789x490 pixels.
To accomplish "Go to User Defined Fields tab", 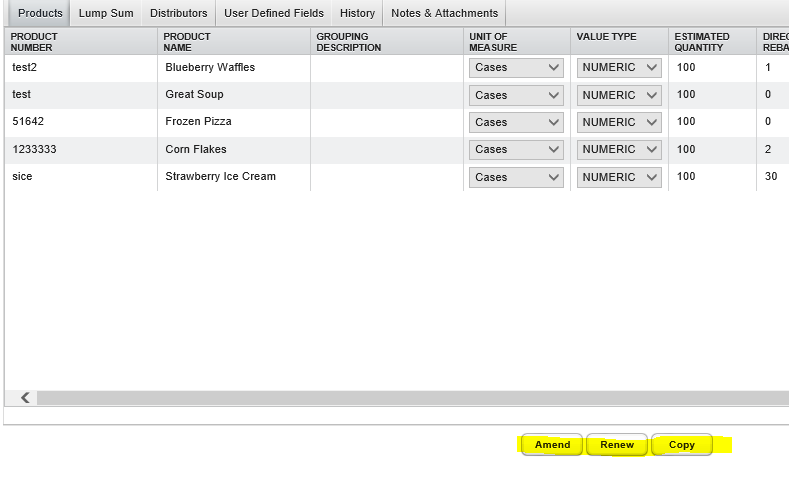I will 273,13.
